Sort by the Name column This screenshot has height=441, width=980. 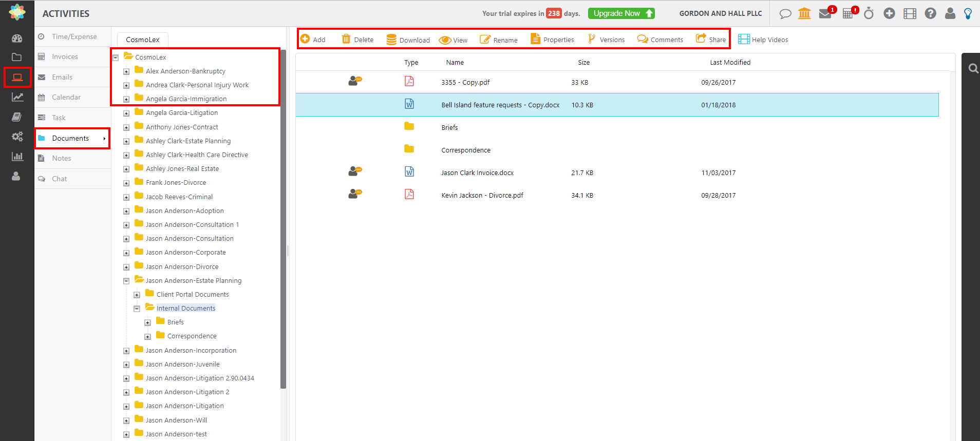pos(455,62)
